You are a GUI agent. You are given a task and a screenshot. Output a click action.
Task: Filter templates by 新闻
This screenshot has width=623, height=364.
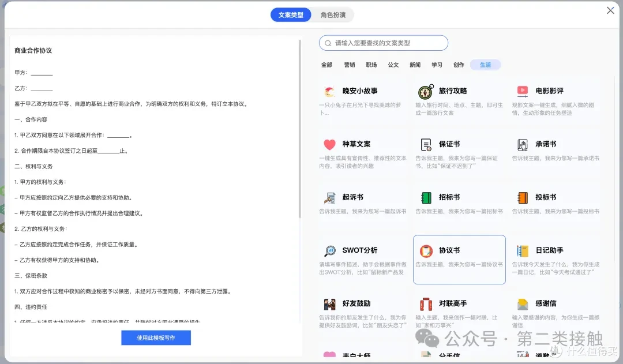[x=415, y=65]
